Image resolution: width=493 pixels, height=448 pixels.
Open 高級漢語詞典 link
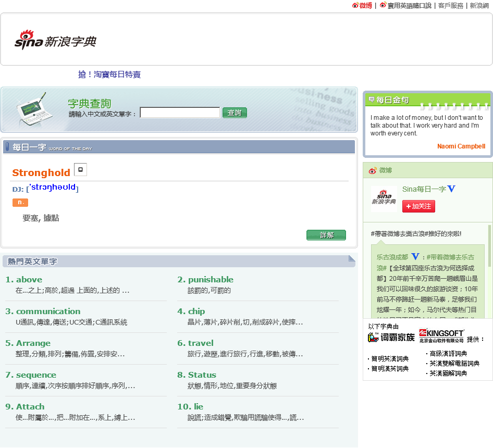coord(448,354)
